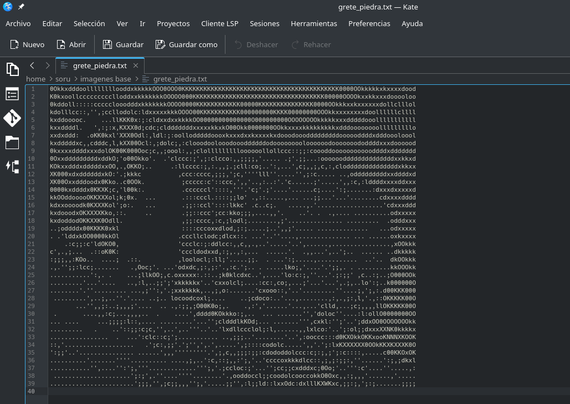Screen dimensions: 570x404
Task: Open the Ir menu
Action: pyautogui.click(x=142, y=24)
